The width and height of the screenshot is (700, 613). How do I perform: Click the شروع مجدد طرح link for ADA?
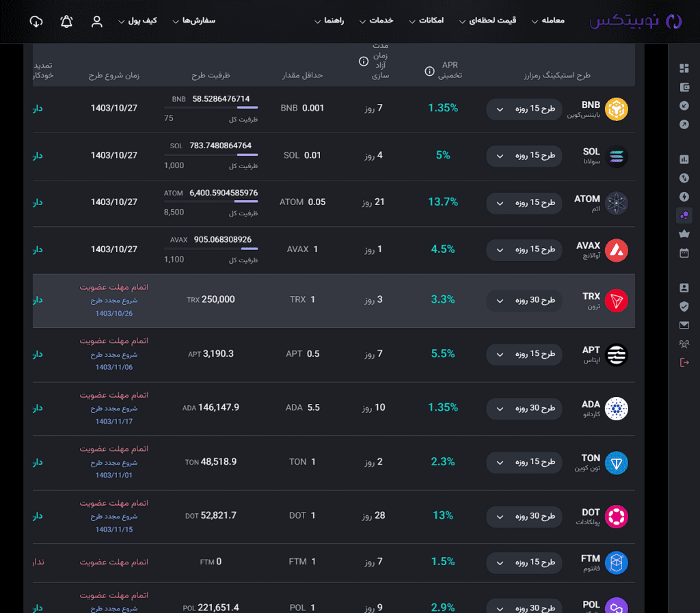tap(113, 407)
